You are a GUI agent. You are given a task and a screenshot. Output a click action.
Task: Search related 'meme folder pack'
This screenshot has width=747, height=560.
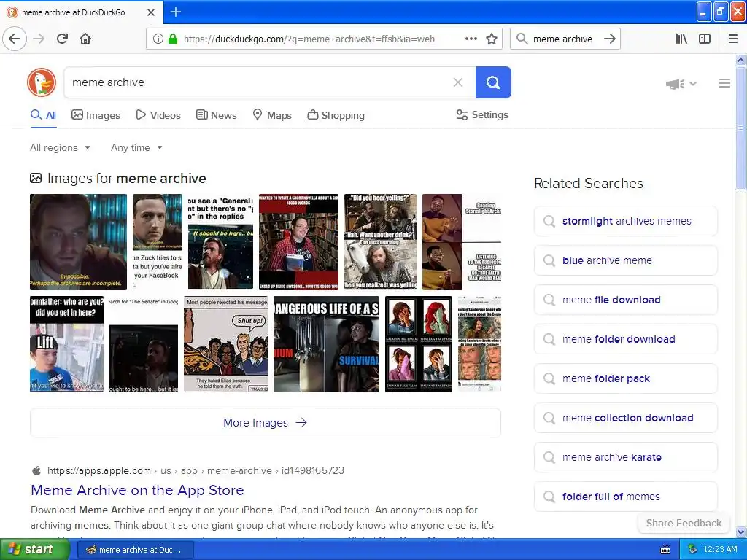tap(625, 378)
